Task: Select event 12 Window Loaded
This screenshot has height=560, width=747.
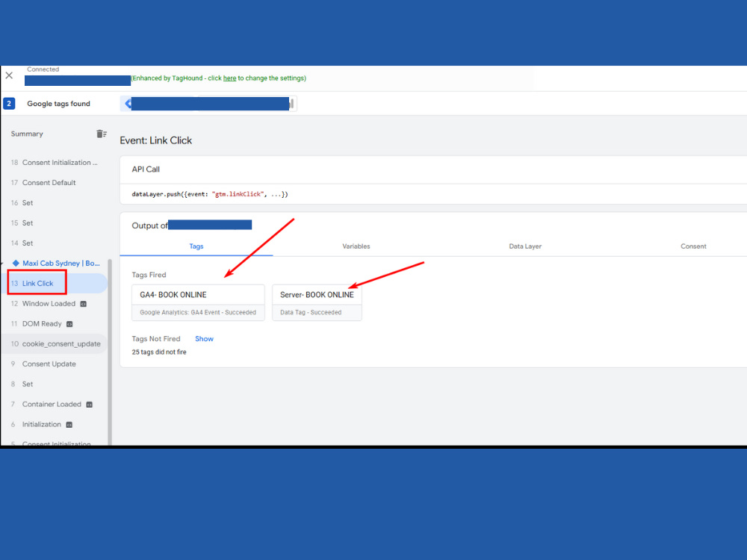Action: pos(55,303)
